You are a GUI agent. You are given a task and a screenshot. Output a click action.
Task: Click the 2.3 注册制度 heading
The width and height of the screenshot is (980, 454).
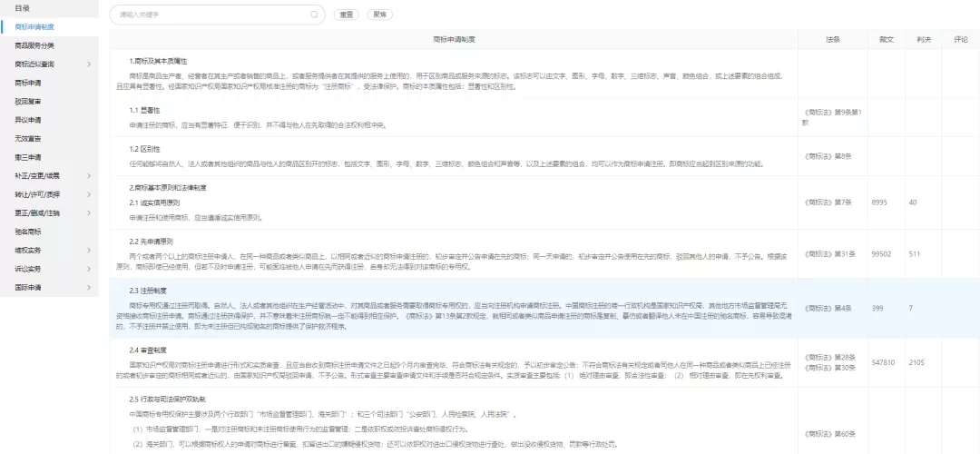pyautogui.click(x=148, y=291)
